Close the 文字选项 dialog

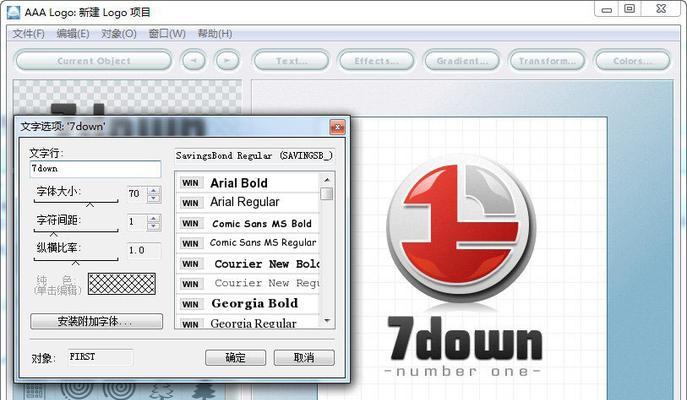337,127
